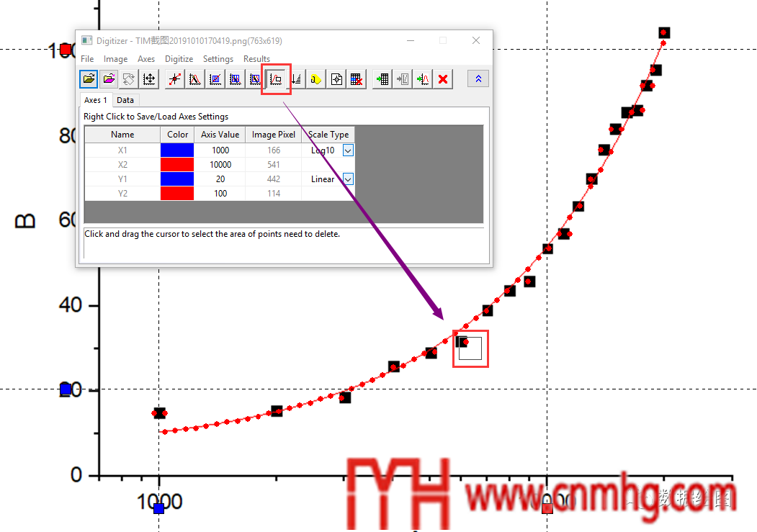
Task: Select the X2 row name cell
Action: pos(122,165)
